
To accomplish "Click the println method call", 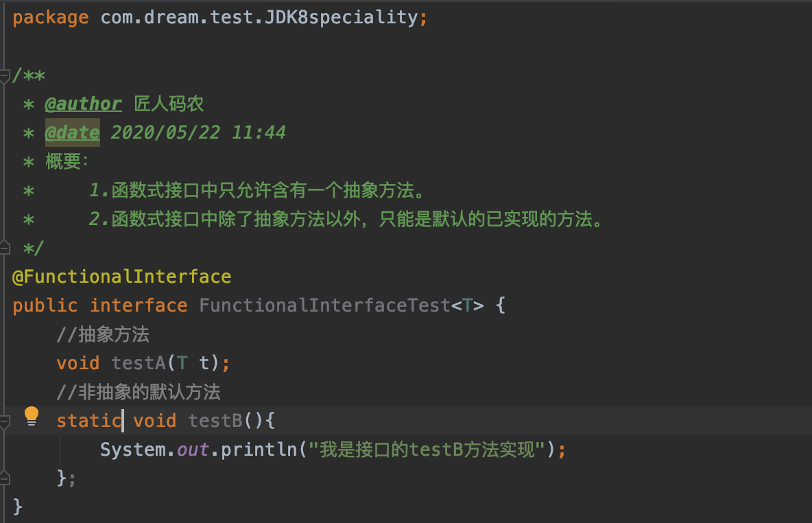I will (x=259, y=450).
